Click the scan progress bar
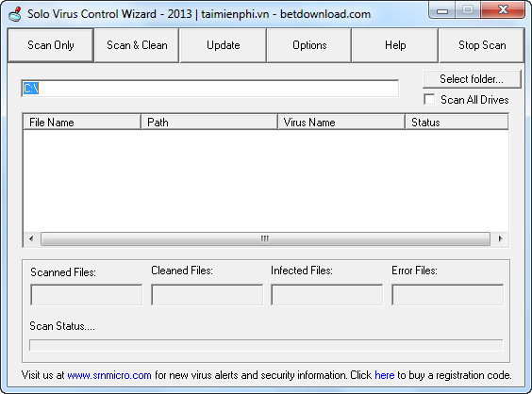 click(x=266, y=345)
